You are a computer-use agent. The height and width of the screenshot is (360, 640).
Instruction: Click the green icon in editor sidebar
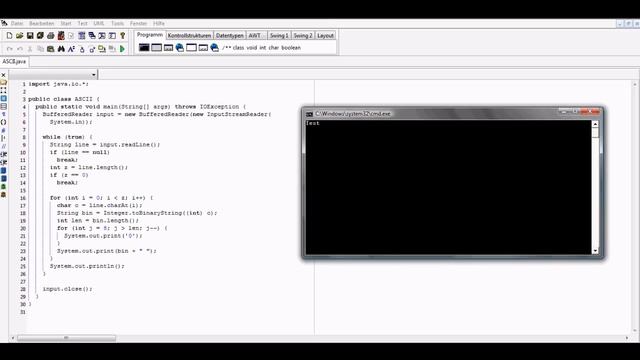click(x=3, y=186)
